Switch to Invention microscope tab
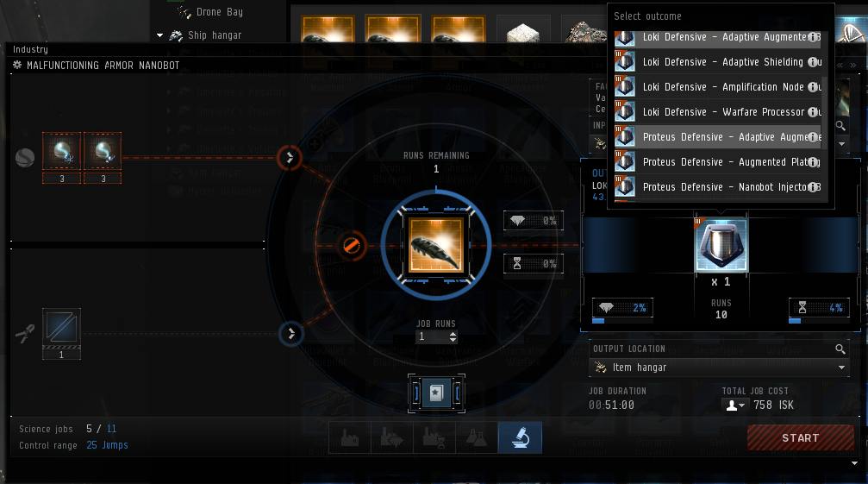The width and height of the screenshot is (868, 484). click(520, 438)
